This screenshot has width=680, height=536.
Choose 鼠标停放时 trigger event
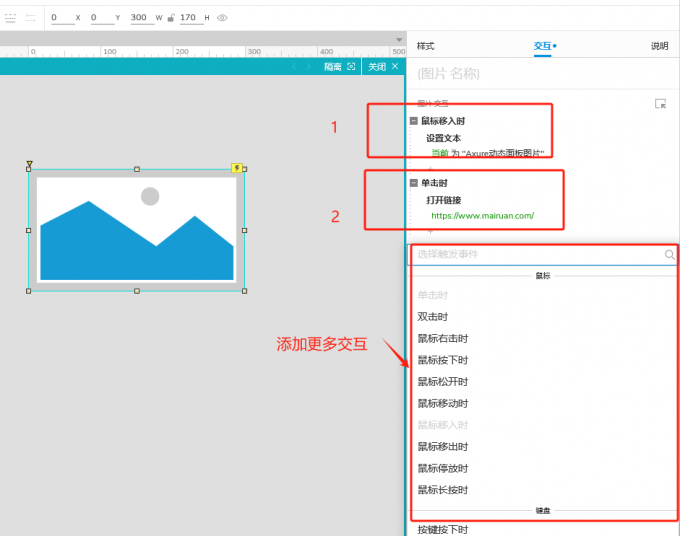(443, 468)
